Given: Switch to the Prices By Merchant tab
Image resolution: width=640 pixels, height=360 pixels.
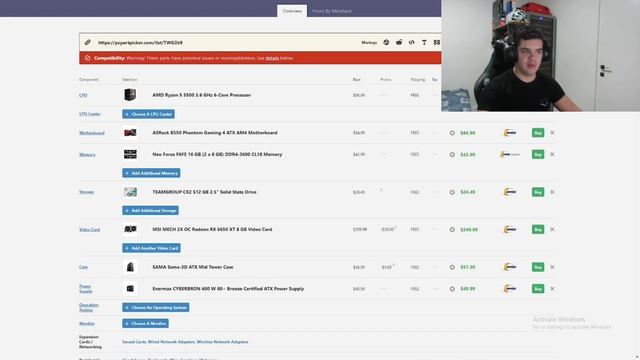Looking at the screenshot, I should (331, 11).
